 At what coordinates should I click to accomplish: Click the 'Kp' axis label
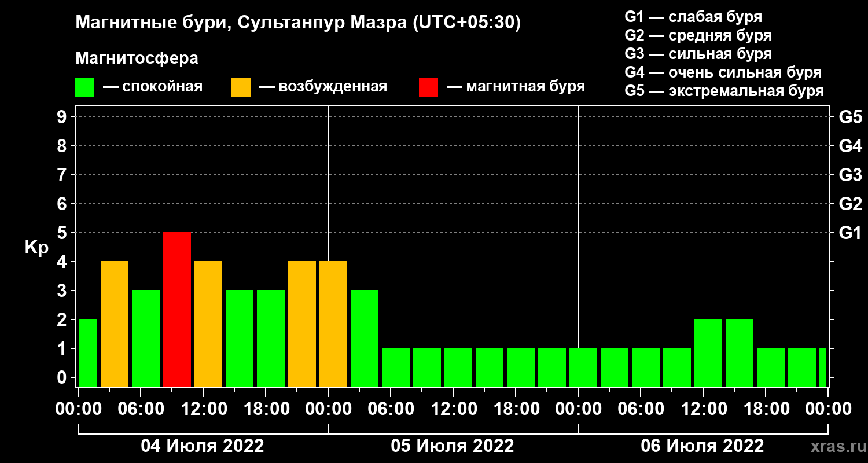pos(36,248)
